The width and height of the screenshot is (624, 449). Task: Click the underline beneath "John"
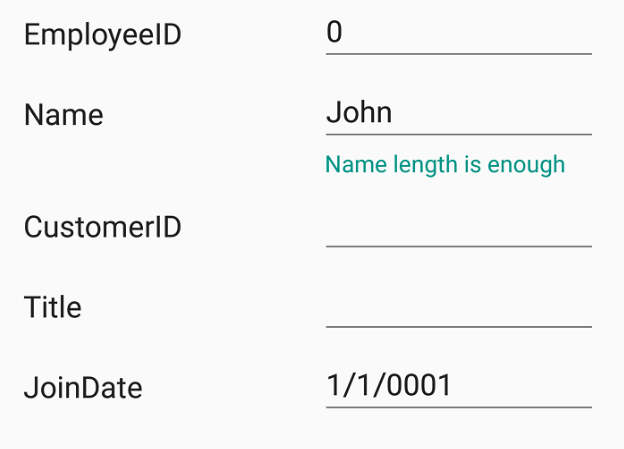point(458,133)
